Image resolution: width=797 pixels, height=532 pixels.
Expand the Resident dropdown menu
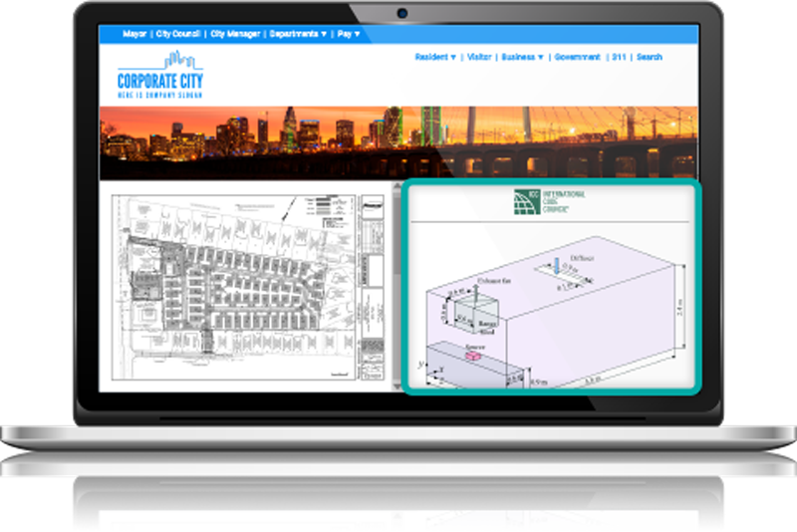tap(435, 57)
